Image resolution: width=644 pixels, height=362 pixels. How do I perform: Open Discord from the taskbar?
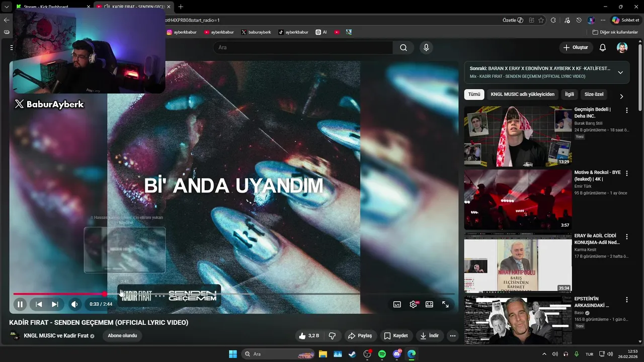[x=397, y=354]
